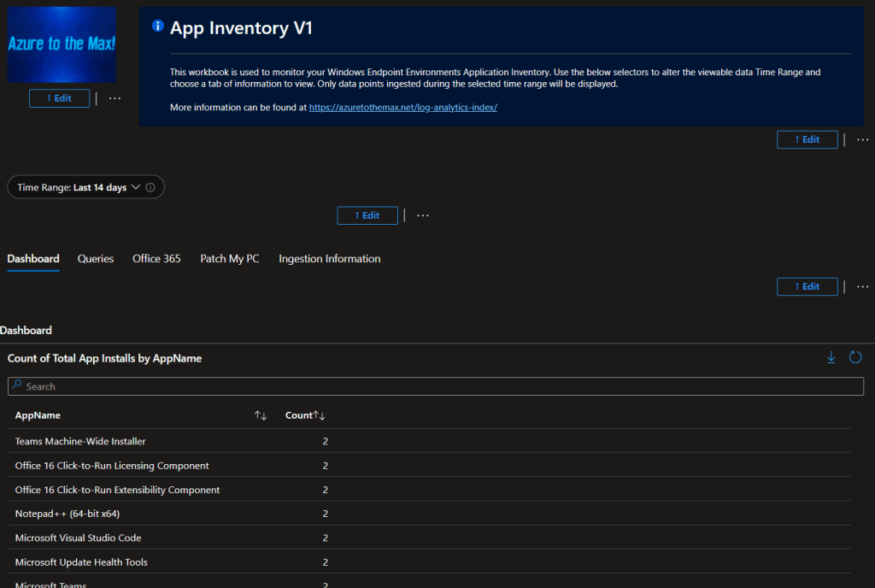Click the Azure to the Max logo image
The width and height of the screenshot is (875, 588).
point(62,44)
